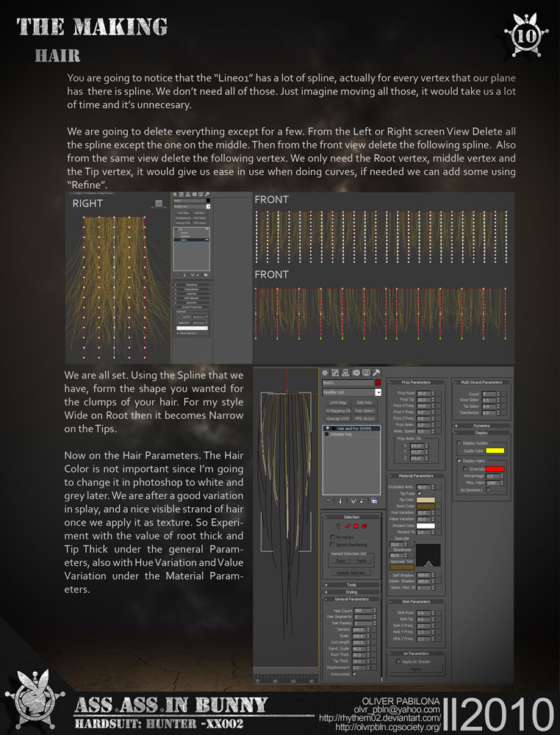The width and height of the screenshot is (560, 735).
Task: Select the Face sub-object triangle icon in Selection
Action: coord(348,526)
